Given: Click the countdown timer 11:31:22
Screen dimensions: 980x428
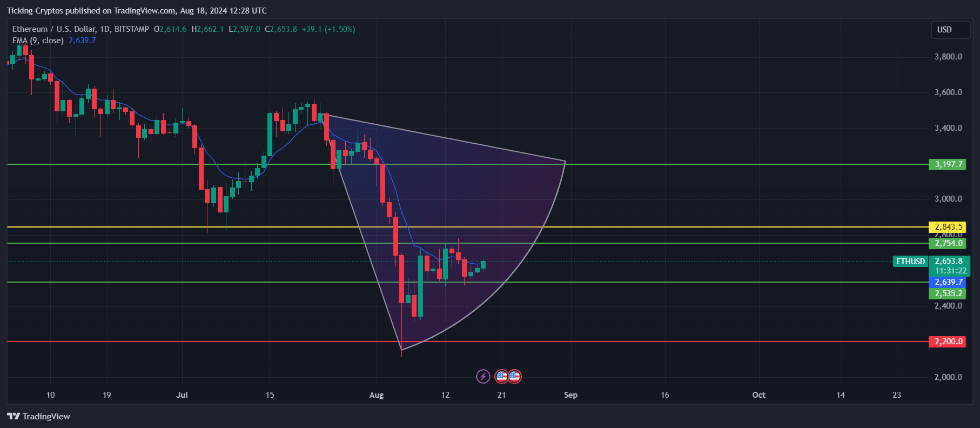Looking at the screenshot, I should pos(950,271).
